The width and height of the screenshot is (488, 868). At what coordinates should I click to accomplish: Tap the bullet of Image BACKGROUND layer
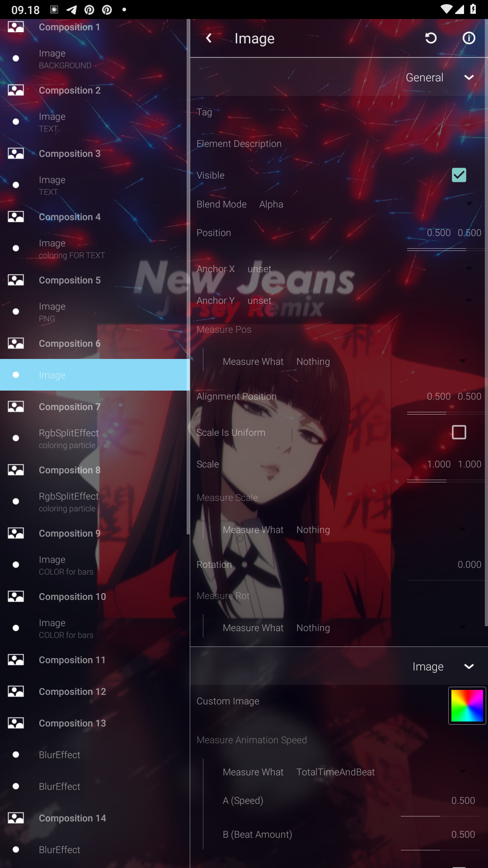point(16,58)
